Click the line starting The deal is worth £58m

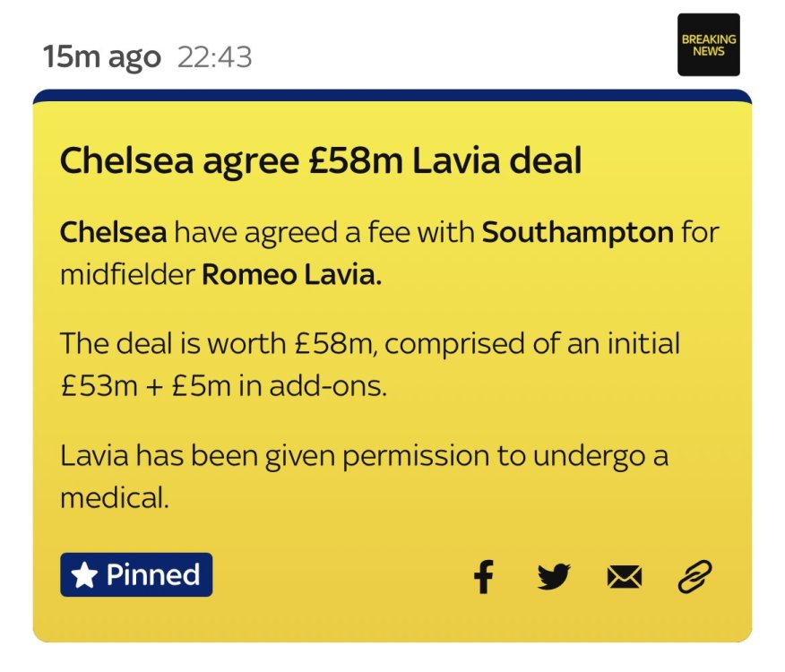pos(370,345)
